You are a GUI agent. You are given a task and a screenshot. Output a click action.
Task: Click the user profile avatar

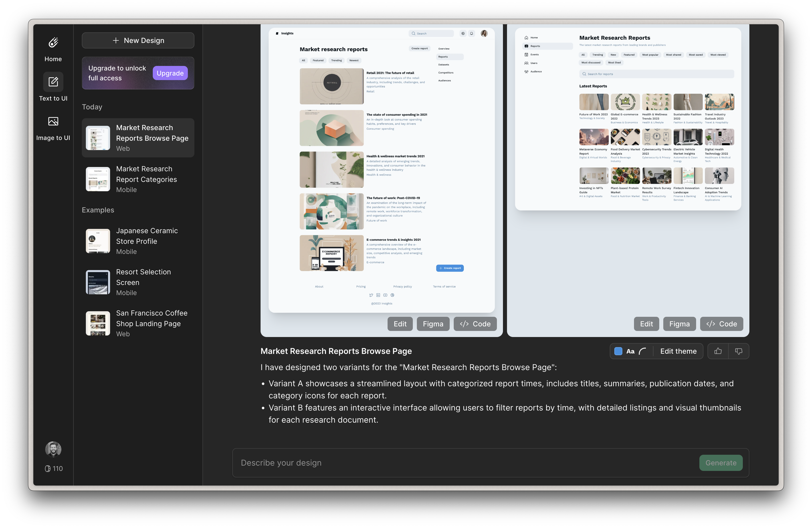tap(53, 449)
